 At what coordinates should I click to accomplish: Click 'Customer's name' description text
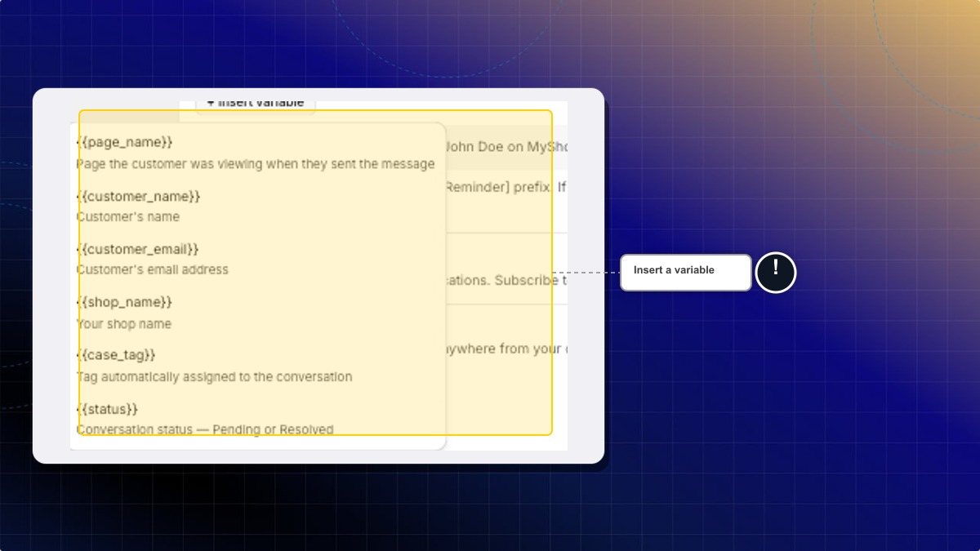[127, 217]
